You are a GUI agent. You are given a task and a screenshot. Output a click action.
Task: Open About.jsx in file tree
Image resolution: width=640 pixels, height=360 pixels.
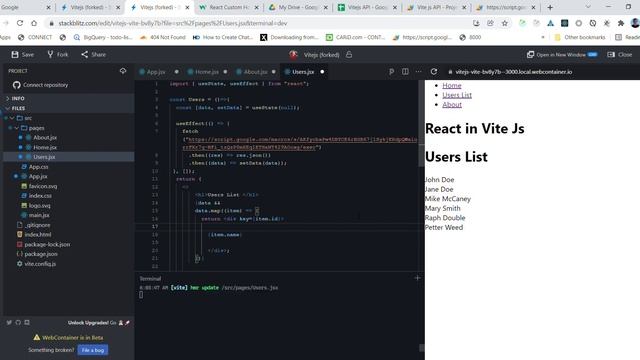click(x=45, y=138)
